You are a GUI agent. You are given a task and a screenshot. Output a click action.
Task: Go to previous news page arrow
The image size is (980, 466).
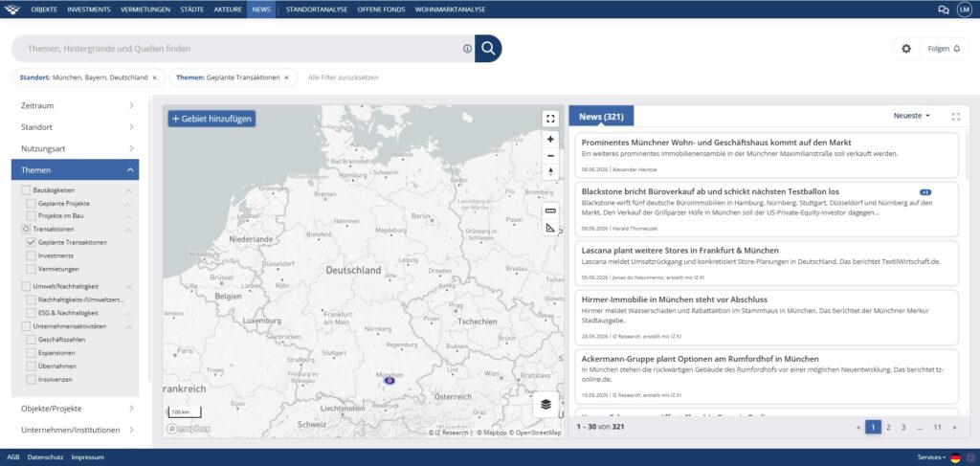pos(858,428)
